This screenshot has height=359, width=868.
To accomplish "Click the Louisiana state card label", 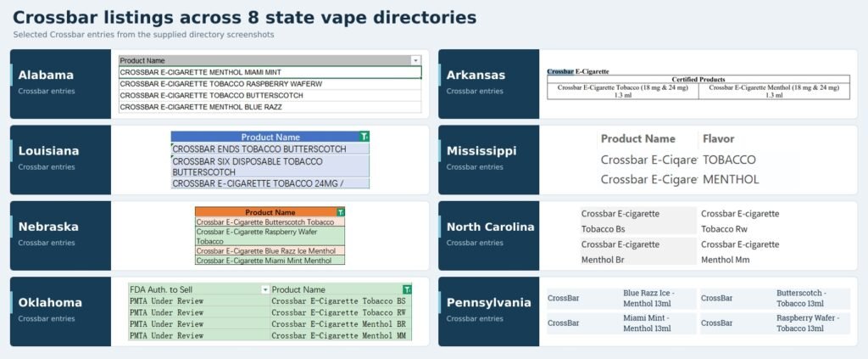I will pyautogui.click(x=48, y=151).
